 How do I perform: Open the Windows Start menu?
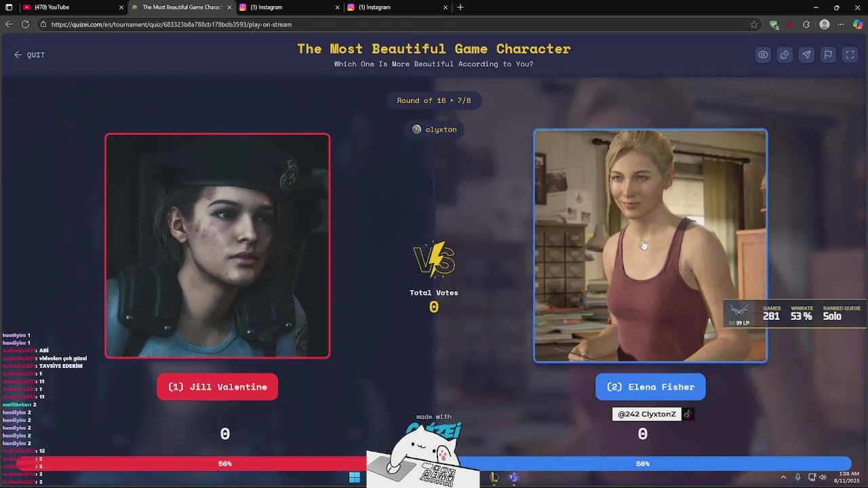click(355, 477)
